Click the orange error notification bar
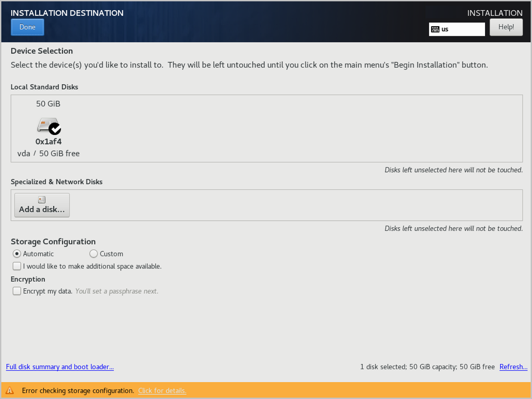Viewport: 532px width, 399px height. (266, 391)
